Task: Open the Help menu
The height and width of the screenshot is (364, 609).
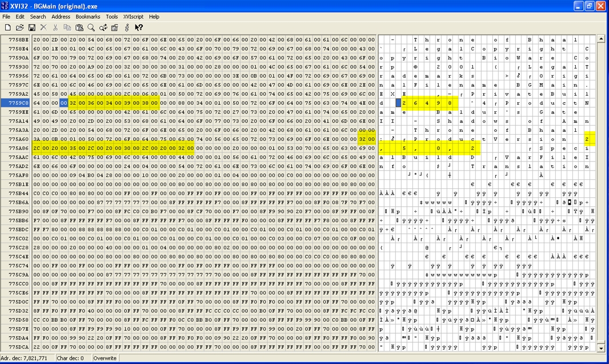Action: (154, 17)
